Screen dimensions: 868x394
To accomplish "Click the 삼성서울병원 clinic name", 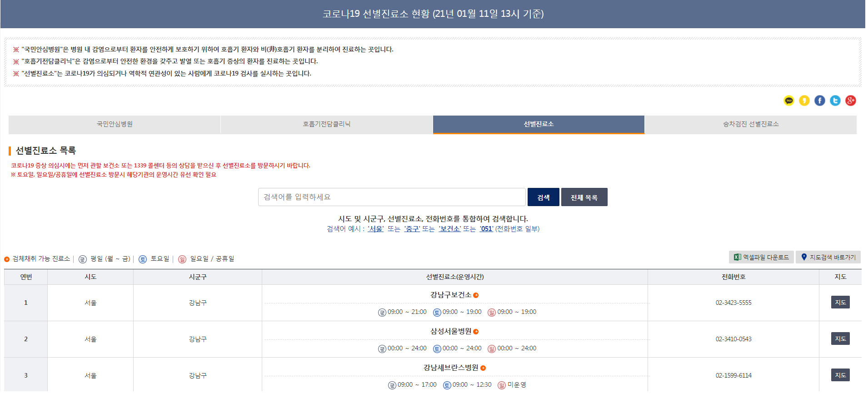I will click(451, 331).
